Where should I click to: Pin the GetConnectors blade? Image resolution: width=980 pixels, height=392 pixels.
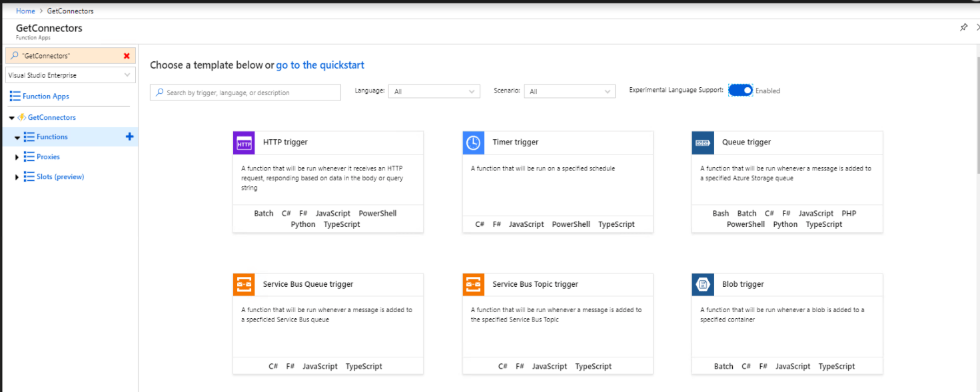tap(963, 27)
